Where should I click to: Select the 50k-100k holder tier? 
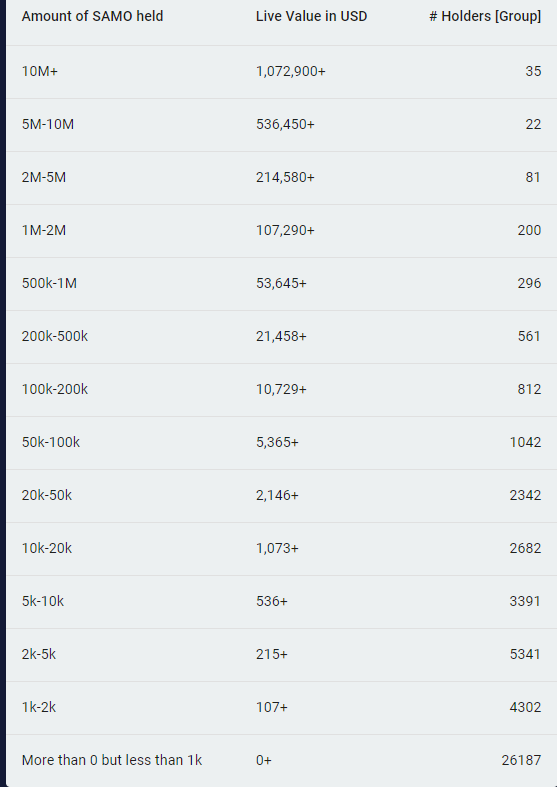tap(51, 442)
